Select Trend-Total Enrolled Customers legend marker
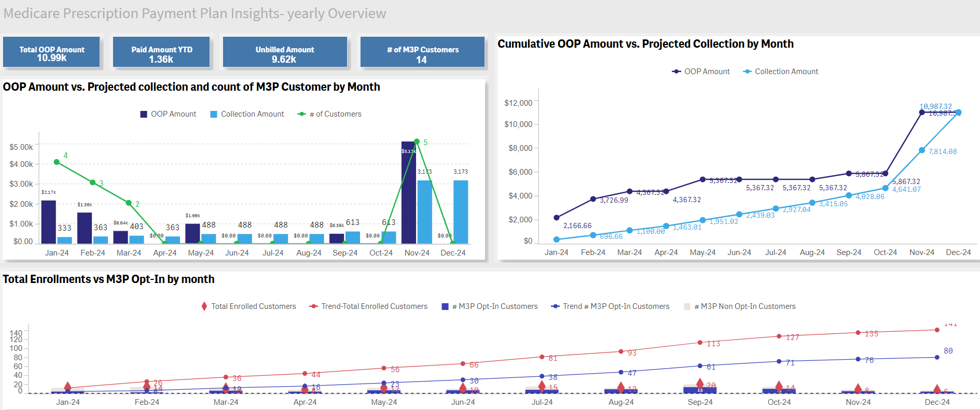 pos(313,306)
